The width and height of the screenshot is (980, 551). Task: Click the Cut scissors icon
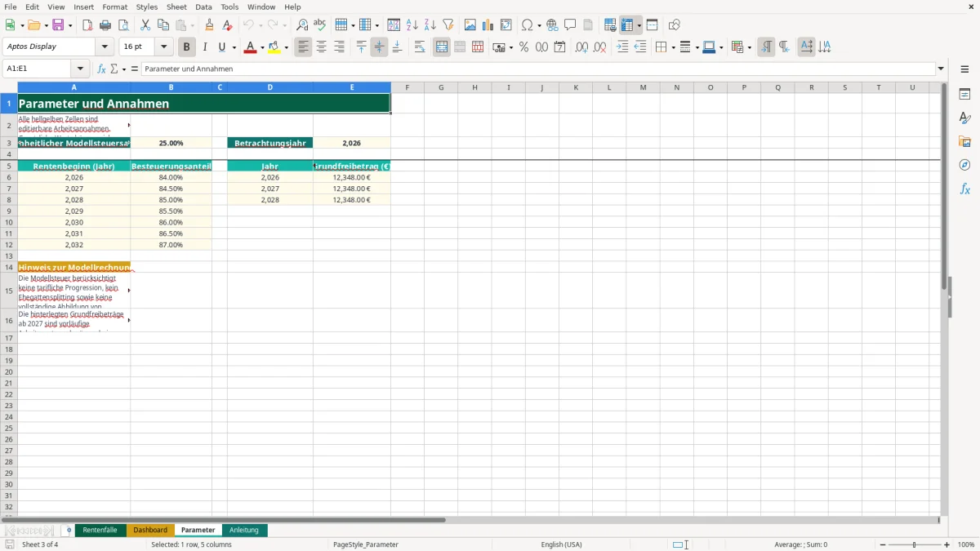145,25
